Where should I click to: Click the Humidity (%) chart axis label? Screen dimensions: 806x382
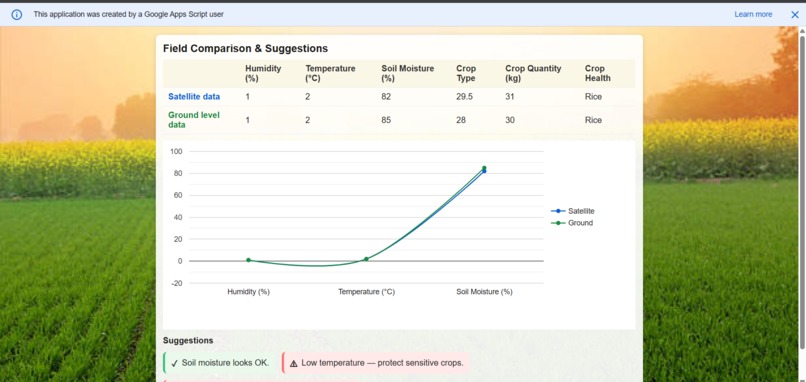point(248,292)
